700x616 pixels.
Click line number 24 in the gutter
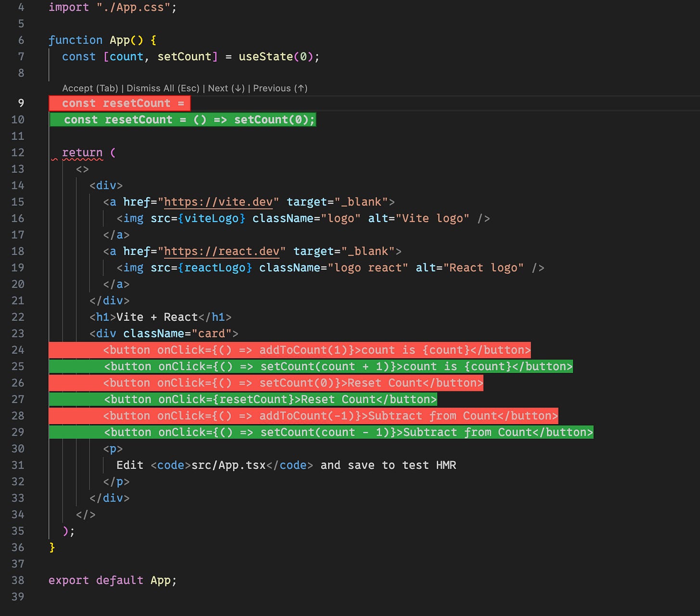[x=18, y=350]
